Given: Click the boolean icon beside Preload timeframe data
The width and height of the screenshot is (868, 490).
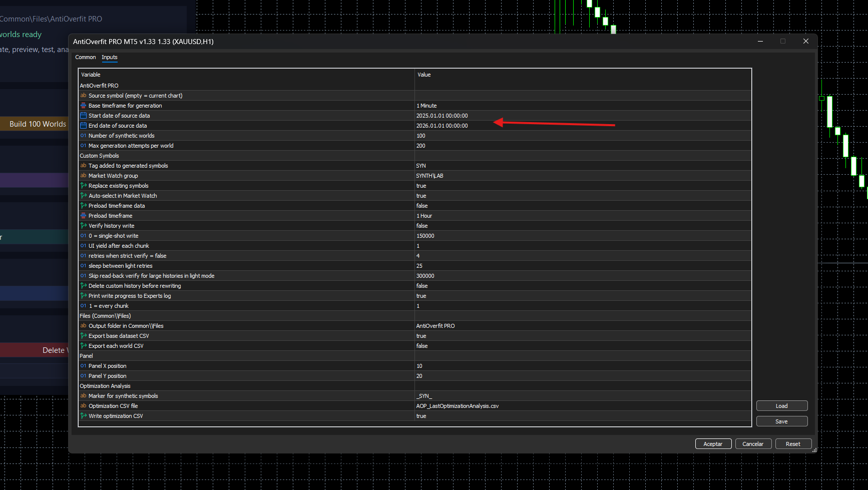Looking at the screenshot, I should [x=83, y=206].
